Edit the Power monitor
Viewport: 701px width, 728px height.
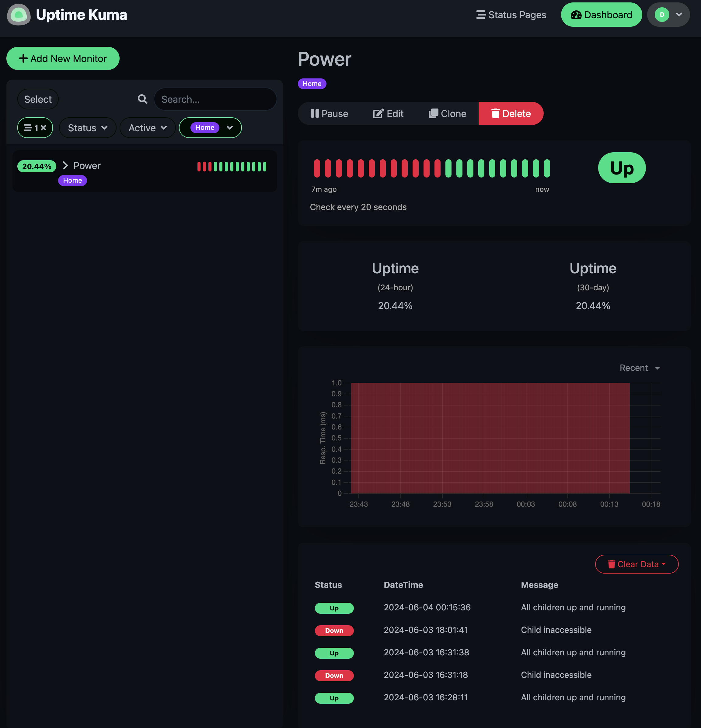[388, 113]
